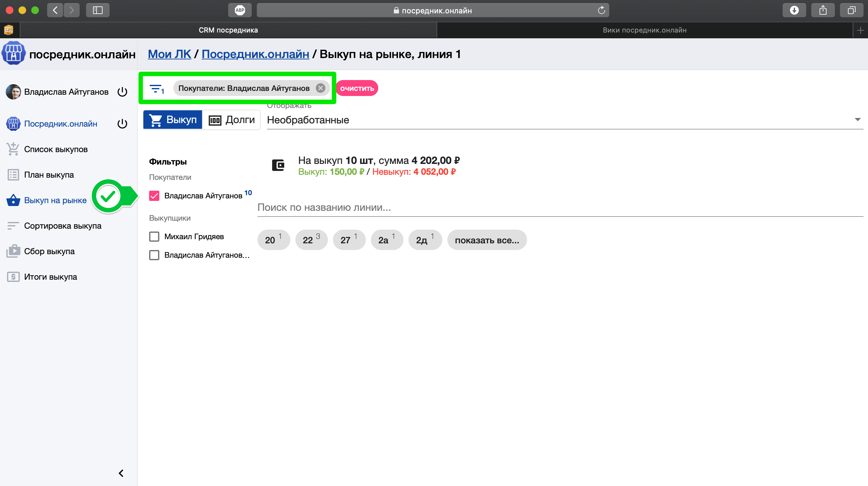The image size is (868, 486).
Task: Click показать все... to expand lines
Action: point(487,240)
